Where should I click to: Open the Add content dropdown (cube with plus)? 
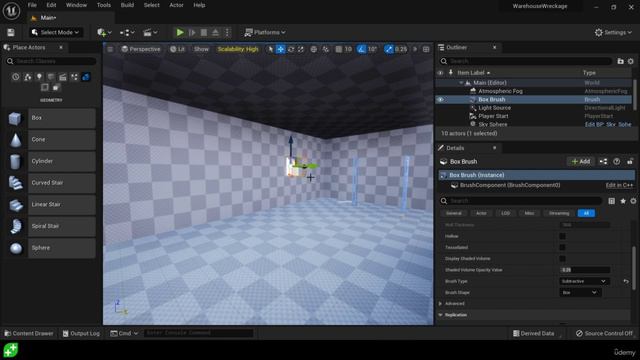[104, 32]
